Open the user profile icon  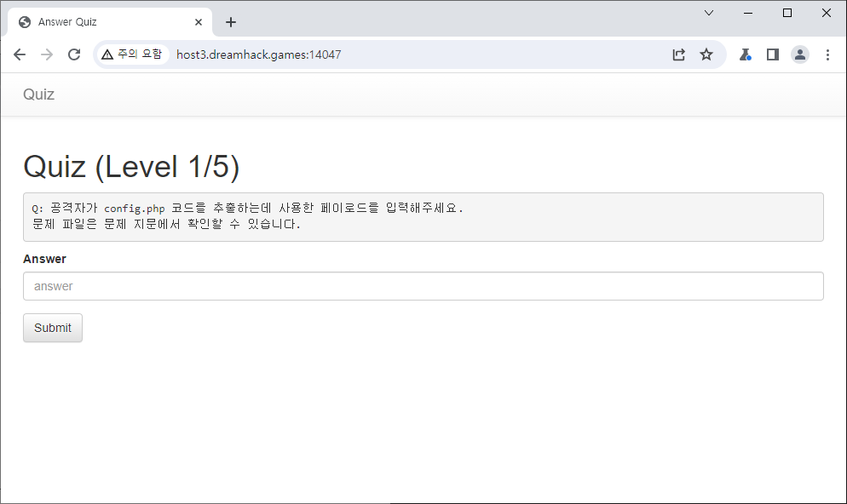[800, 54]
